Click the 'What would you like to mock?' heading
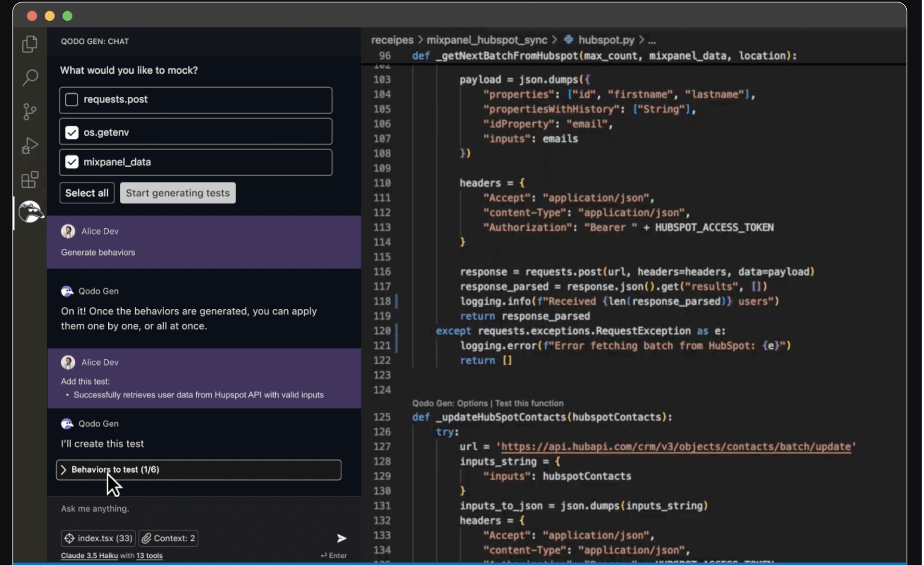The image size is (924, 565). tap(129, 70)
